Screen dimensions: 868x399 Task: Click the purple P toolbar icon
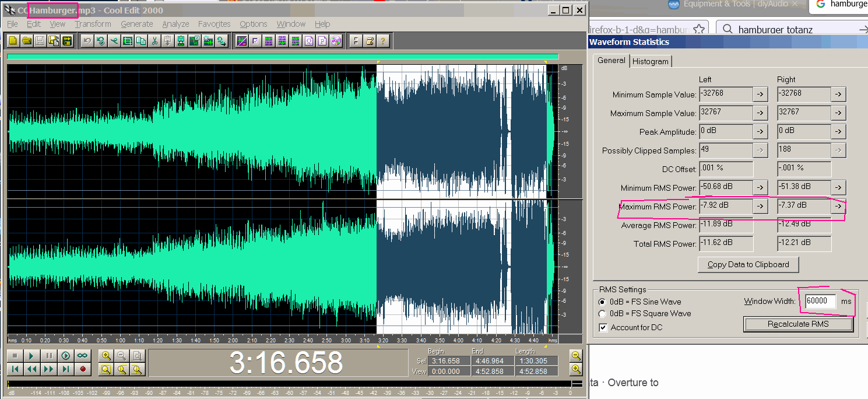(322, 41)
